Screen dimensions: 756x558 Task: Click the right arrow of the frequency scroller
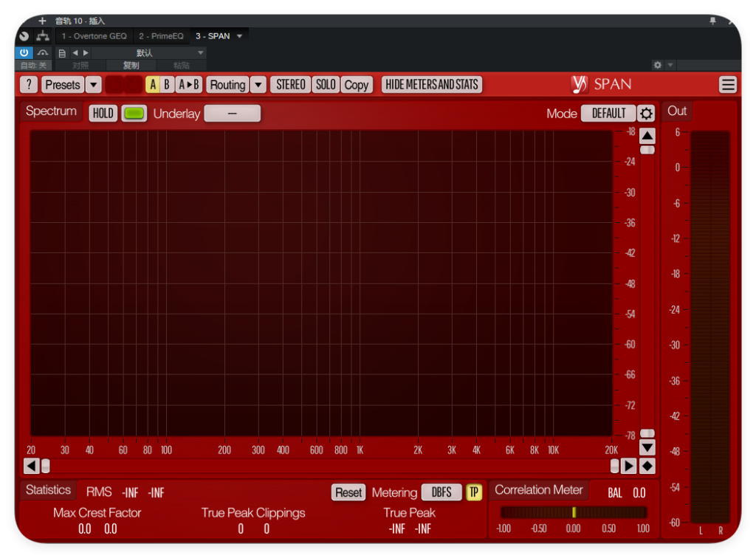click(x=628, y=466)
